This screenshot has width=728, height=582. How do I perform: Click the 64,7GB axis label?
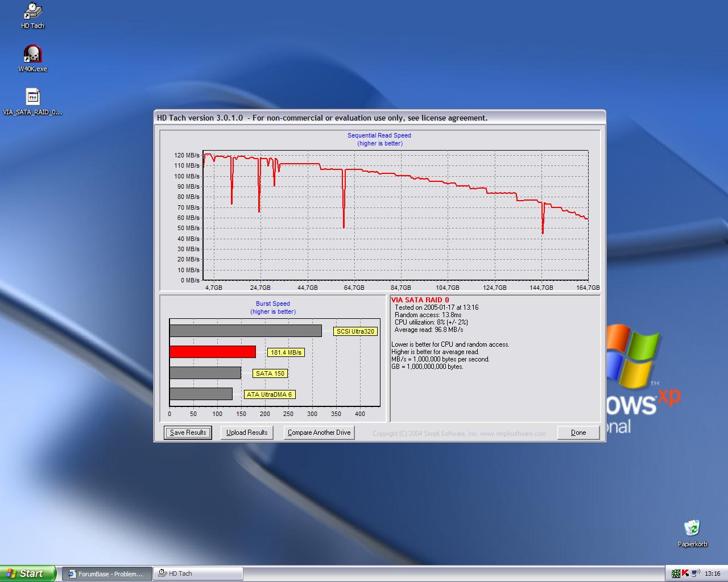354,288
